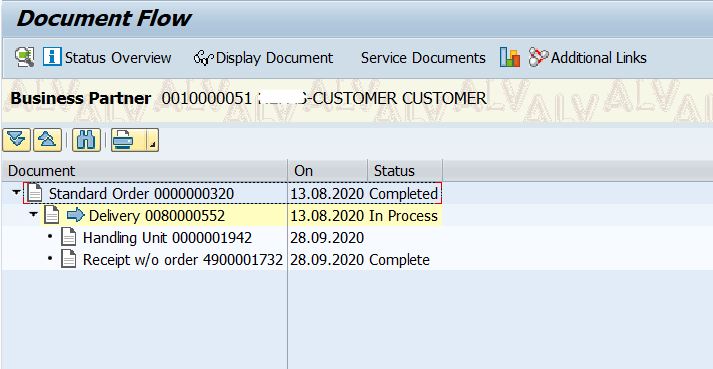Image resolution: width=713 pixels, height=369 pixels.
Task: Open the print options dropdown arrow
Action: tap(153, 140)
